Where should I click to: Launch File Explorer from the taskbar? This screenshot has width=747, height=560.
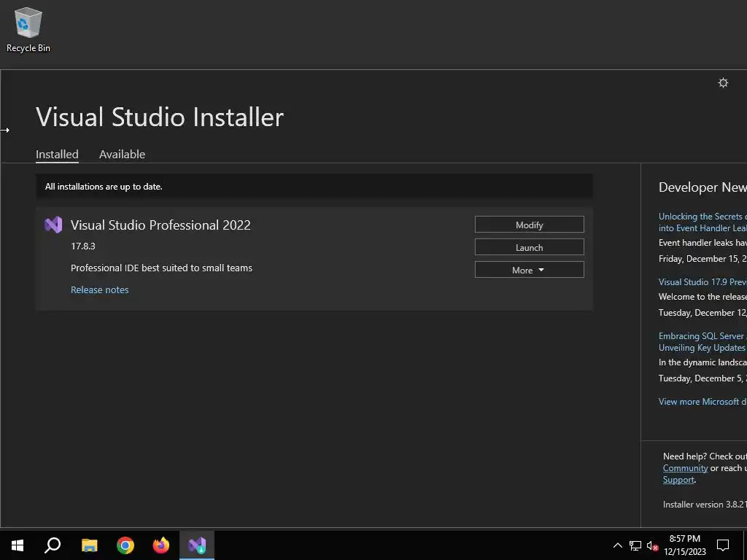(89, 545)
